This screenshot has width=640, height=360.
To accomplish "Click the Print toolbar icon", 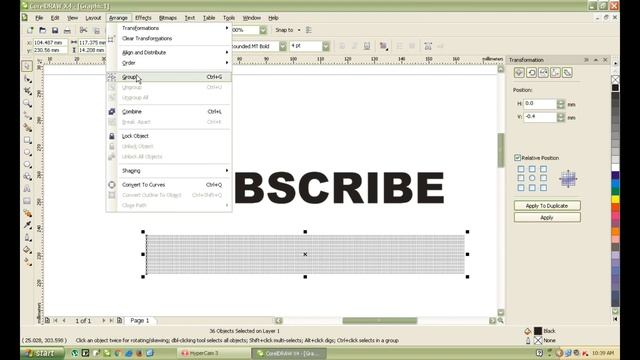I will (x=67, y=30).
